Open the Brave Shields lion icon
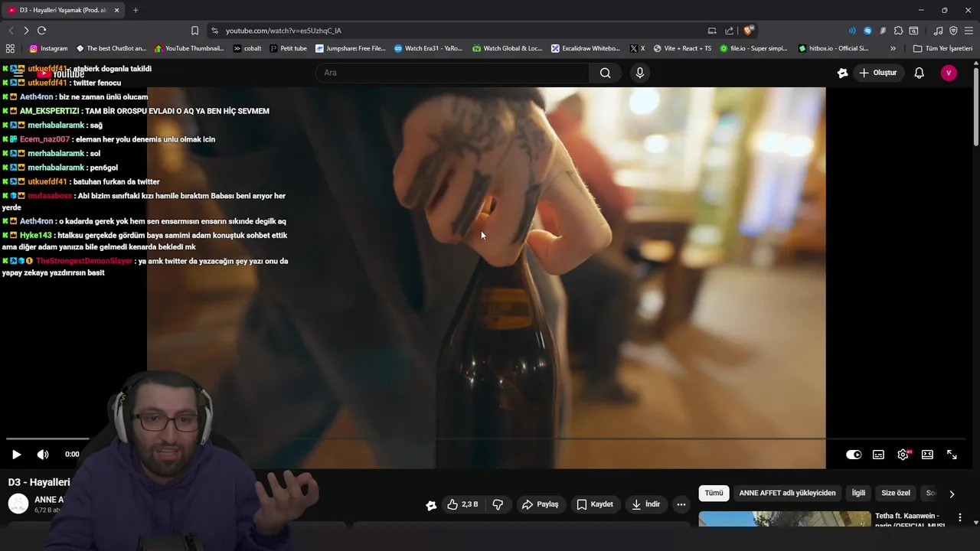 (x=749, y=31)
